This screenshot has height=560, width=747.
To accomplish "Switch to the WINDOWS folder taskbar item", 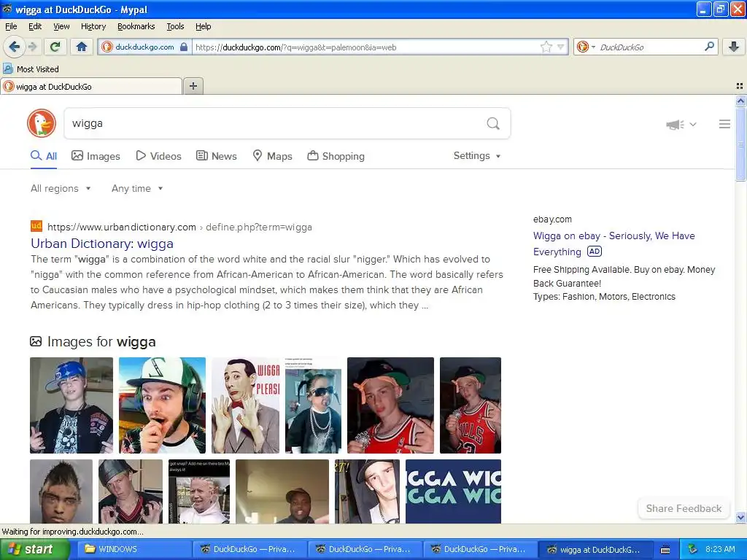I will [x=135, y=549].
